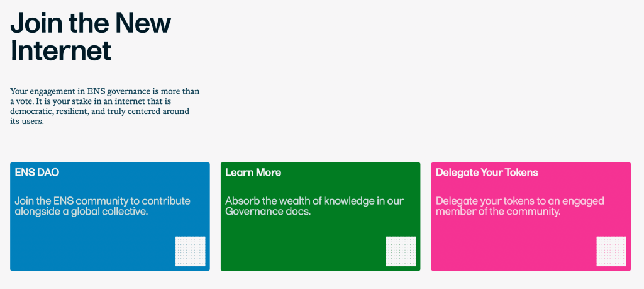Screen dimensions: 644x289
Task: Open the ENS DAO card title
Action: [x=37, y=172]
